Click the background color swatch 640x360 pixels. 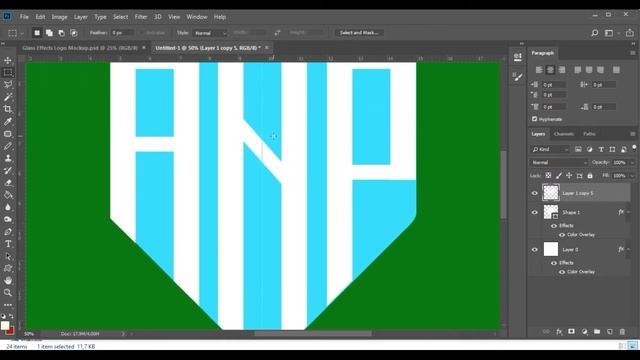click(11, 331)
